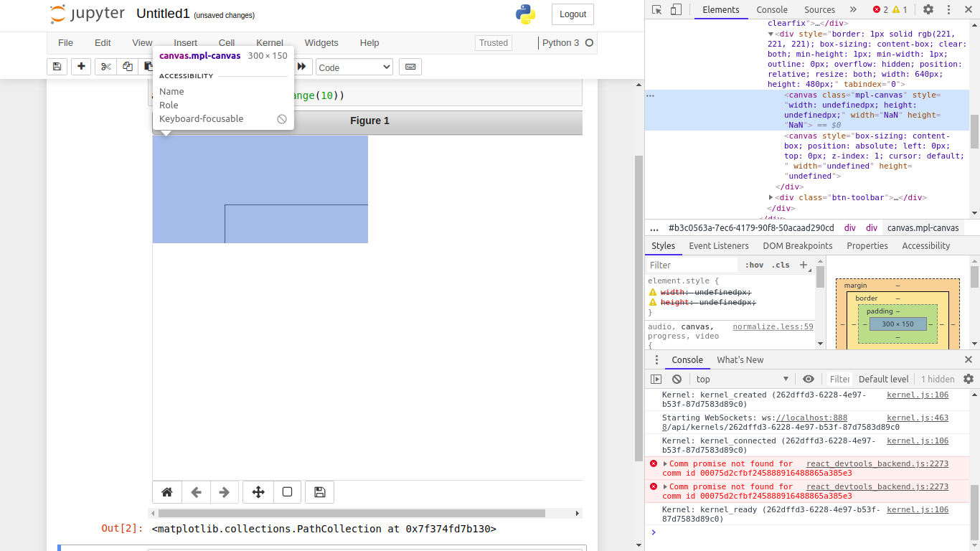980x551 pixels.
Task: Expand first Comm promise error message
Action: (665, 464)
